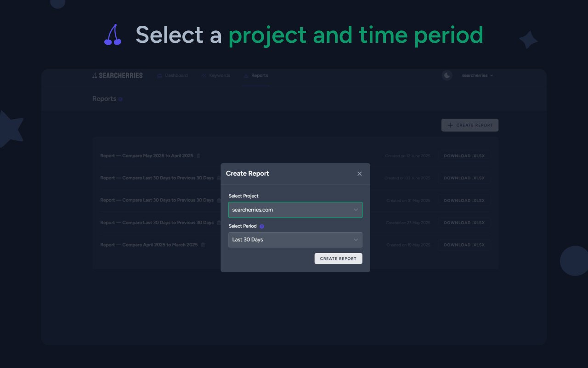Download .XLSX for report created 31 May 2025
588x368 pixels.
464,201
